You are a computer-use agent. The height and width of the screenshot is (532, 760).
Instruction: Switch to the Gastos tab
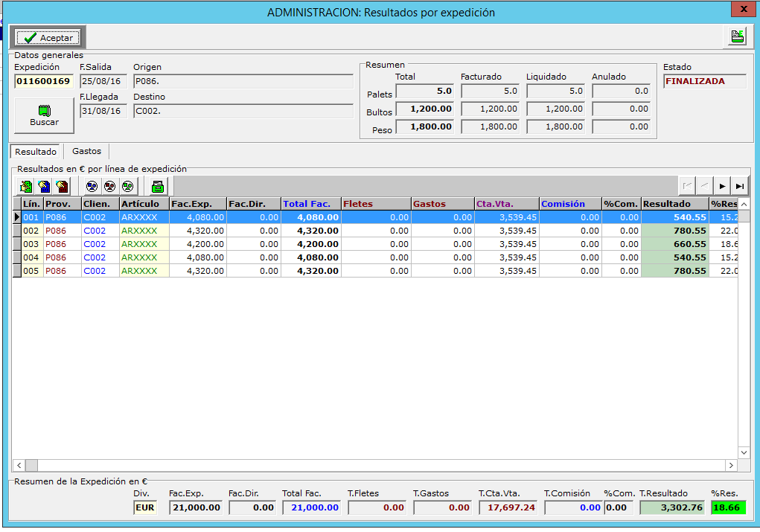[x=86, y=151]
